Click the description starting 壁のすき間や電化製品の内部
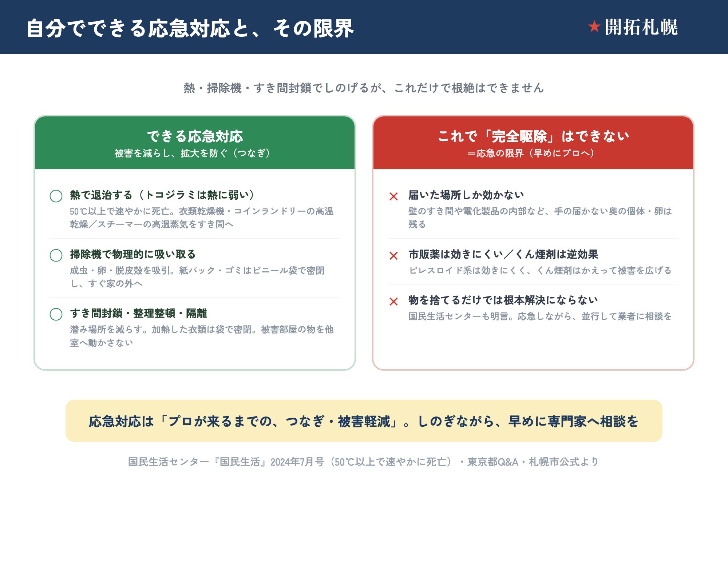Screen dimensions: 728x582 (540, 218)
